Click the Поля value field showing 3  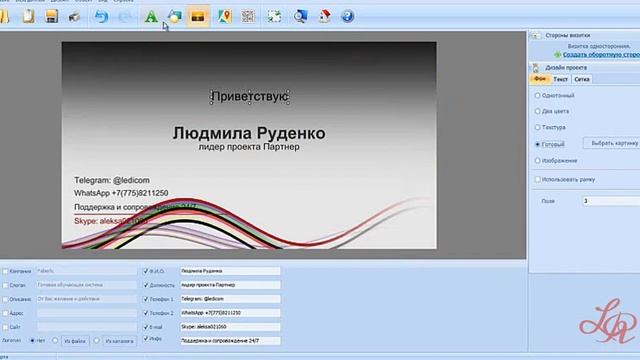click(x=611, y=201)
